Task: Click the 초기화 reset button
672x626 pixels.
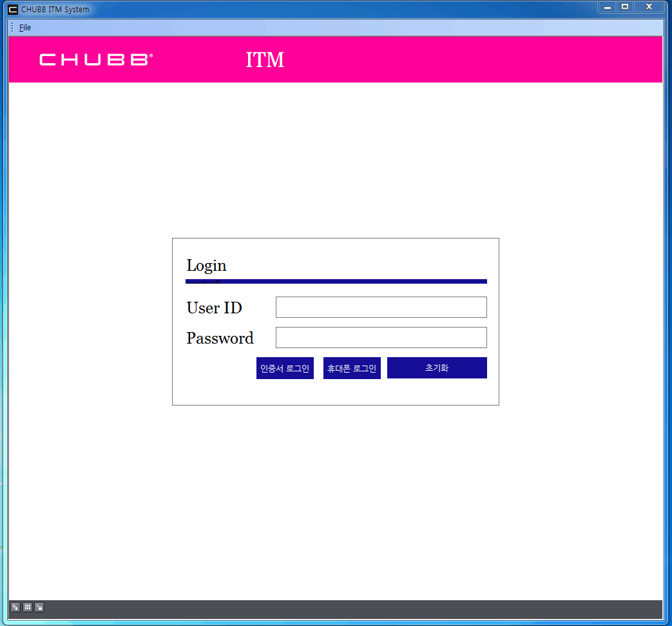Action: [x=437, y=368]
